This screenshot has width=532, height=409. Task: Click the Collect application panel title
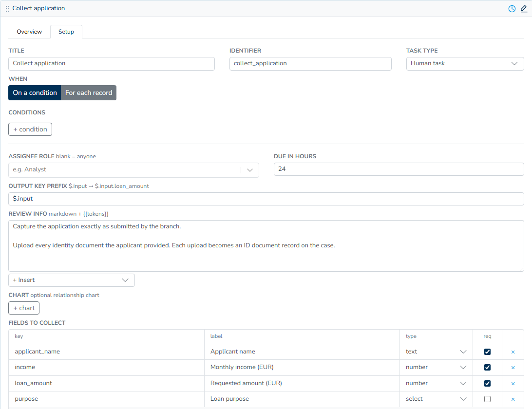[x=38, y=8]
